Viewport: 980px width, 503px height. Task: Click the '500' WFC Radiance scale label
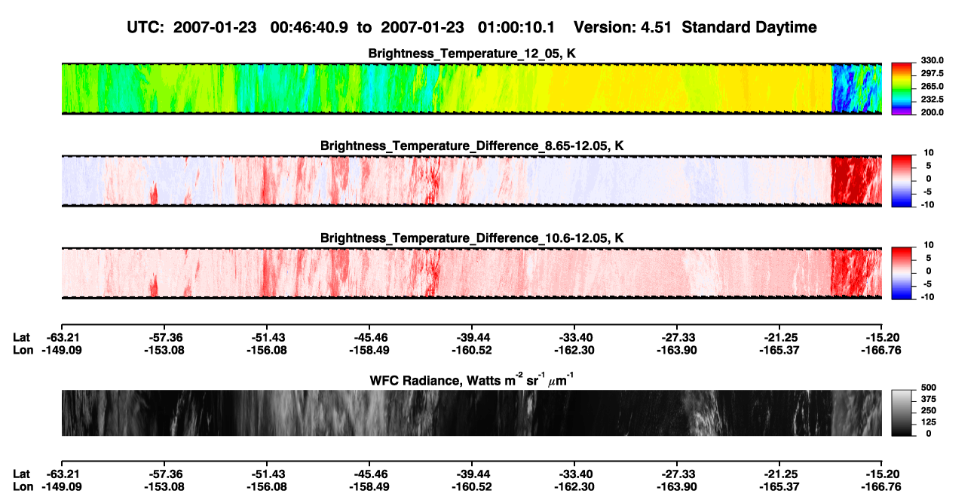click(x=928, y=387)
